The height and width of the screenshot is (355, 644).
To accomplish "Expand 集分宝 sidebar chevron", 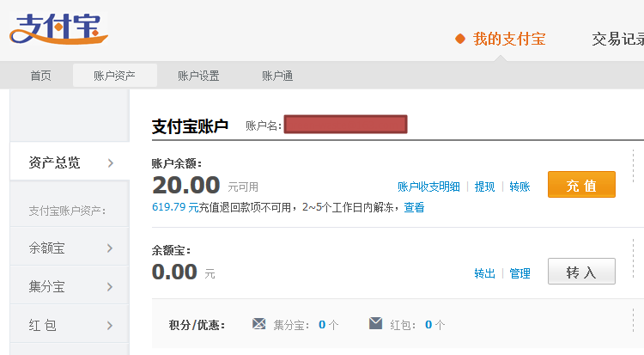I will click(x=110, y=287).
